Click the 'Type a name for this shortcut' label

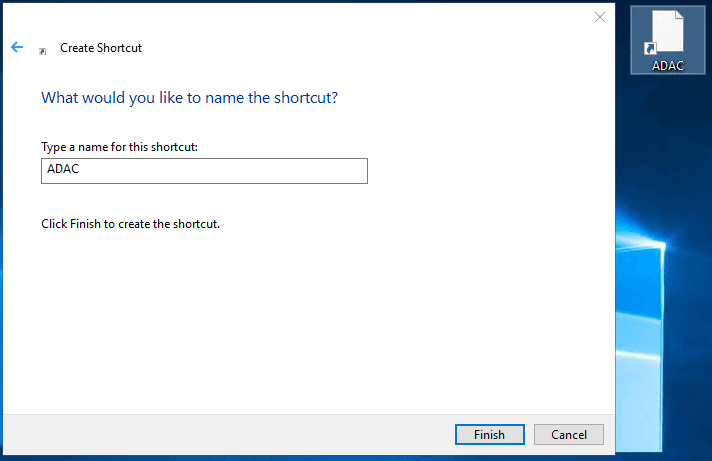119,147
